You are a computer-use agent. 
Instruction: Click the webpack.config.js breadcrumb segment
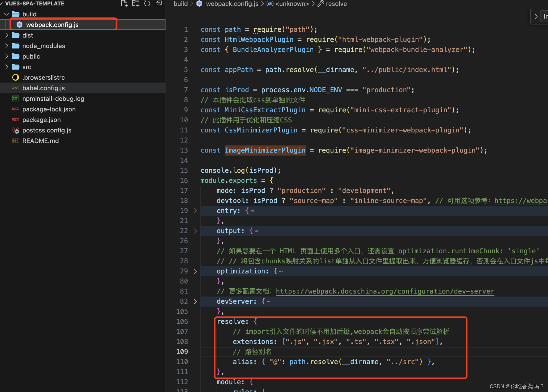pyautogui.click(x=232, y=4)
